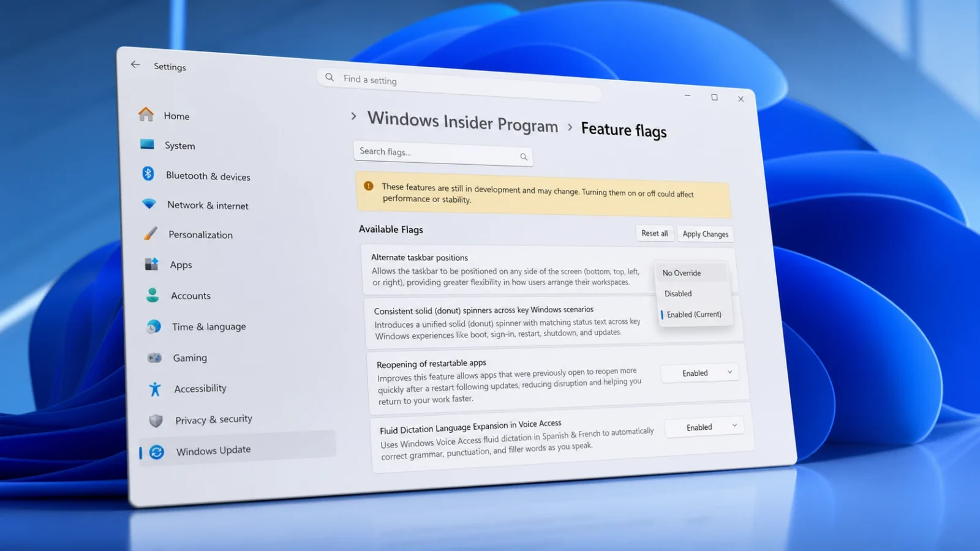Open Privacy & security label

click(214, 419)
